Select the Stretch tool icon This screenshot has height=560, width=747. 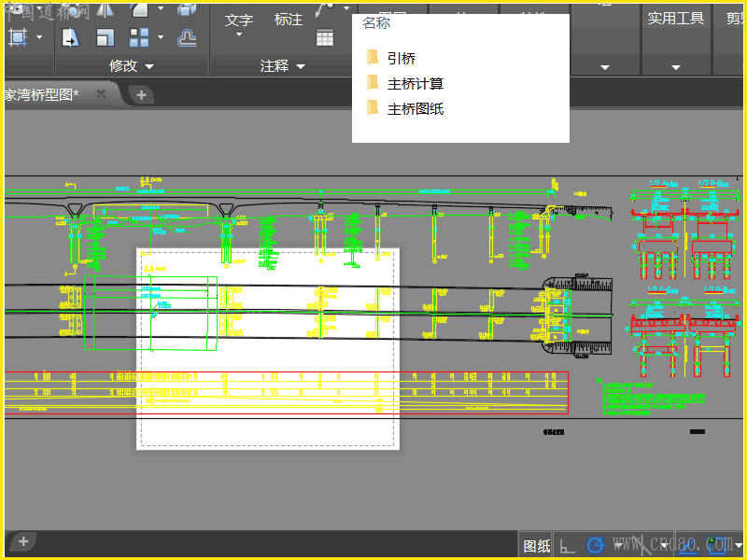pos(71,37)
